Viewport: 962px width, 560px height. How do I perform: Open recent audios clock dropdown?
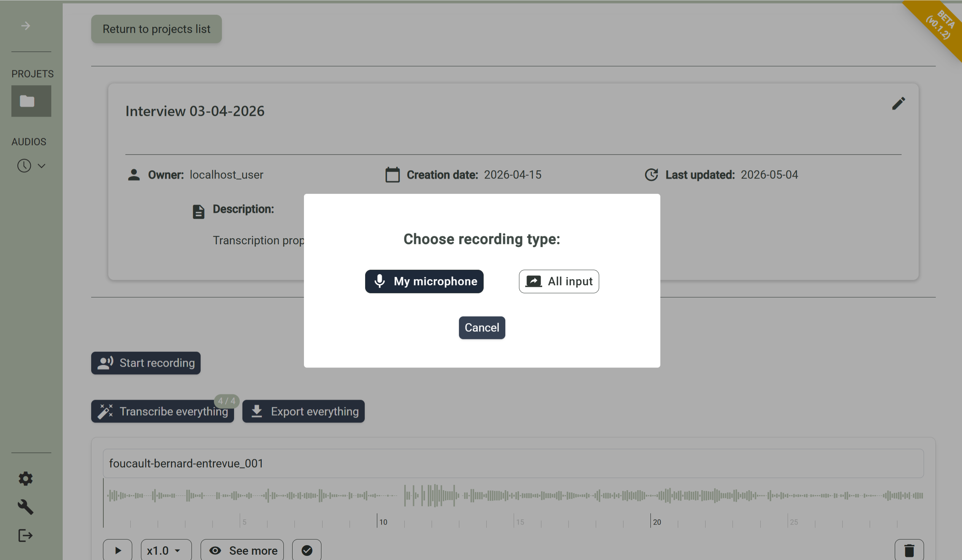click(x=31, y=166)
